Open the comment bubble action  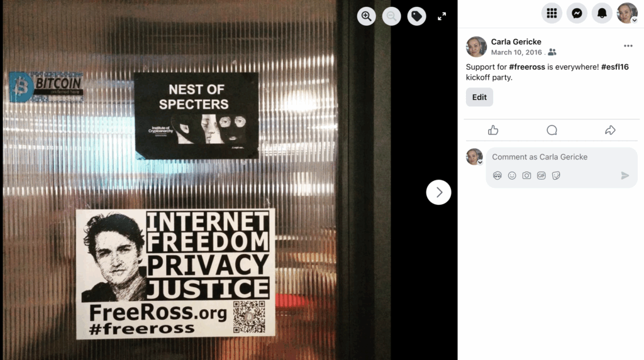[x=552, y=130]
